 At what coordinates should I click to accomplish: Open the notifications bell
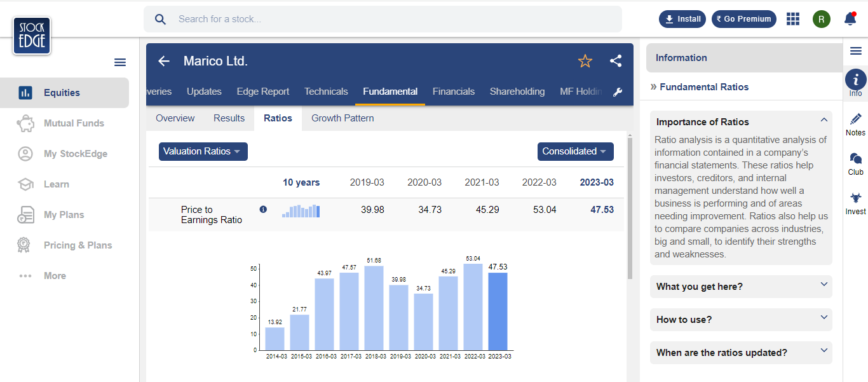coord(850,19)
